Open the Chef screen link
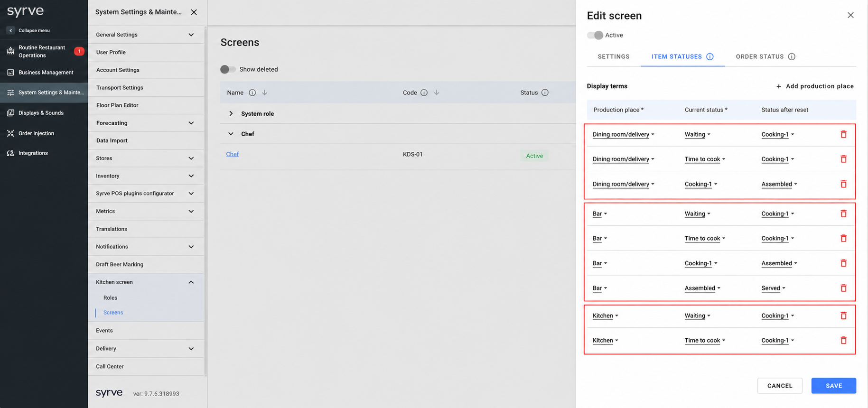868x408 pixels. [233, 154]
